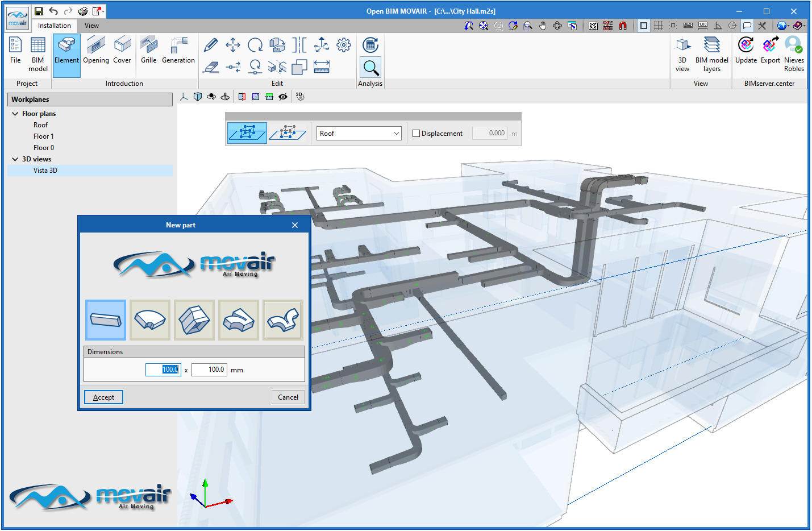Click Cancel in New part dialog
The height and width of the screenshot is (531, 812).
(288, 397)
